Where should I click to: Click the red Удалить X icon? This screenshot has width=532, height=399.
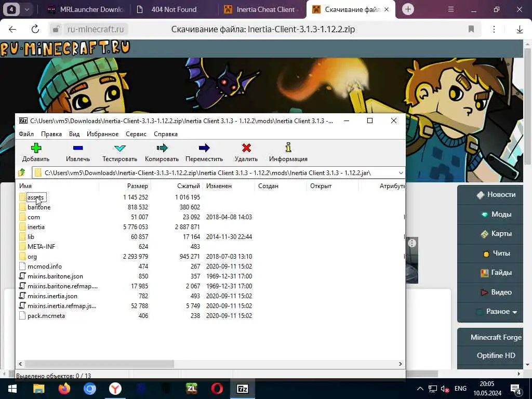pyautogui.click(x=246, y=148)
